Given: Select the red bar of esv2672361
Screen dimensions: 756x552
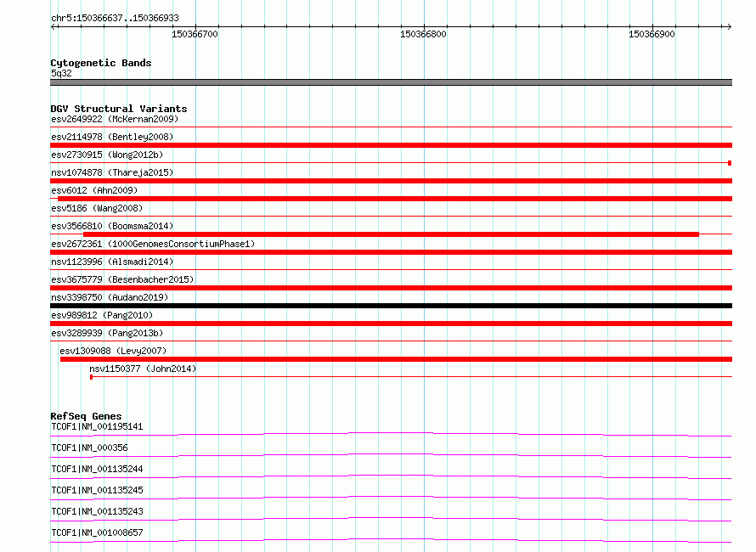Looking at the screenshot, I should (x=391, y=252).
